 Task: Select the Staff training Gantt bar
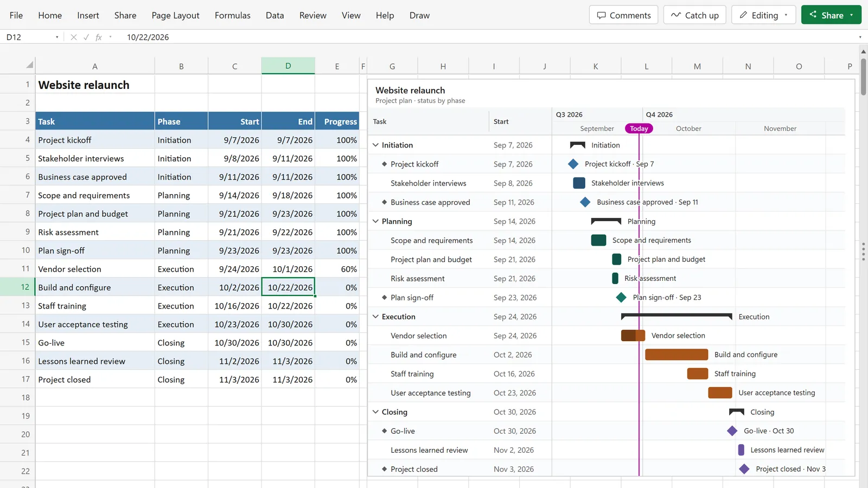point(698,374)
